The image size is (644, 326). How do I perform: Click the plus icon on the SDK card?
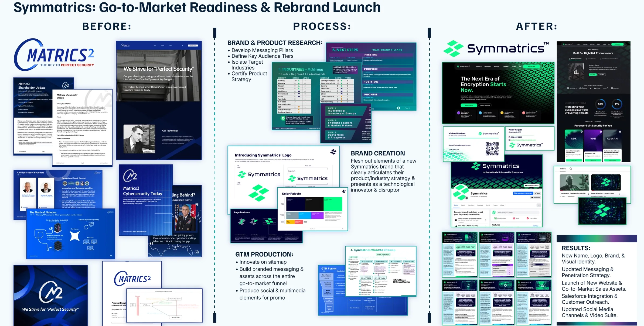(582, 132)
